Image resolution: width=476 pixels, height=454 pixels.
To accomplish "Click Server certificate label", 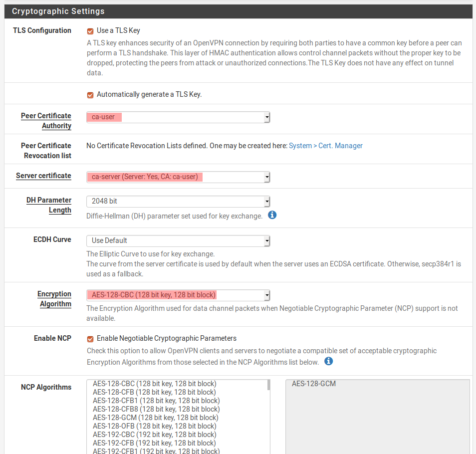I will (44, 176).
